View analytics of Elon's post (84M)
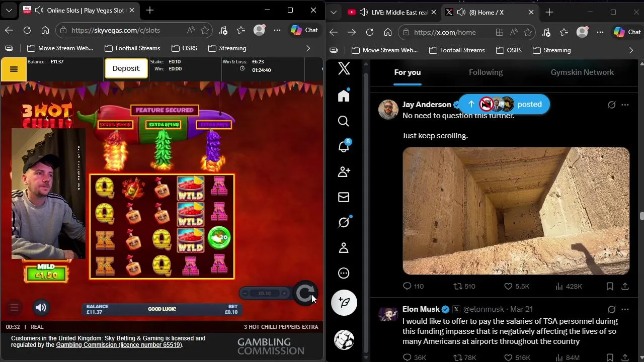644x362 pixels. [568, 357]
